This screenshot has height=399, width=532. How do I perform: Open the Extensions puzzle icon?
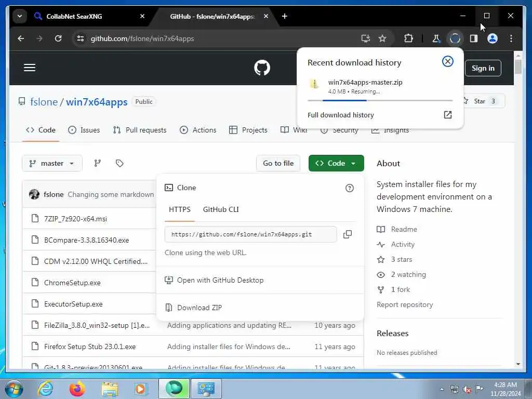[408, 38]
